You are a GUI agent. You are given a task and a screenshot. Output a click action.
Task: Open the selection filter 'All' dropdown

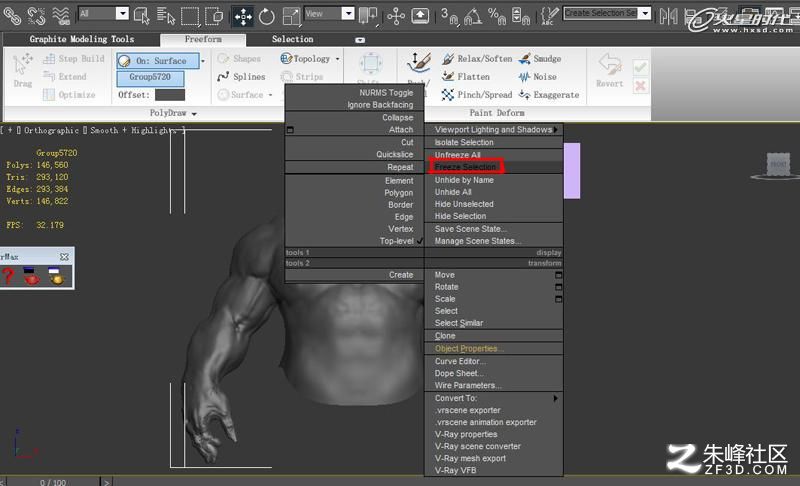(x=121, y=14)
